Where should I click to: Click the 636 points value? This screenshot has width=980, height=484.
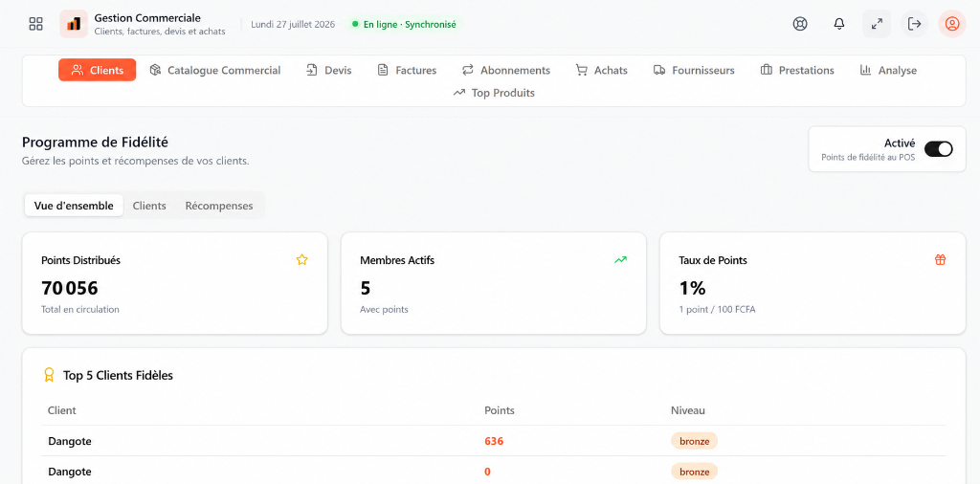click(x=494, y=441)
